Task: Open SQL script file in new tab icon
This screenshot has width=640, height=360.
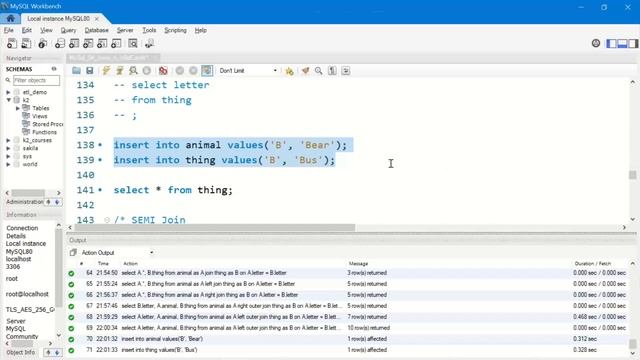Action: (26, 44)
